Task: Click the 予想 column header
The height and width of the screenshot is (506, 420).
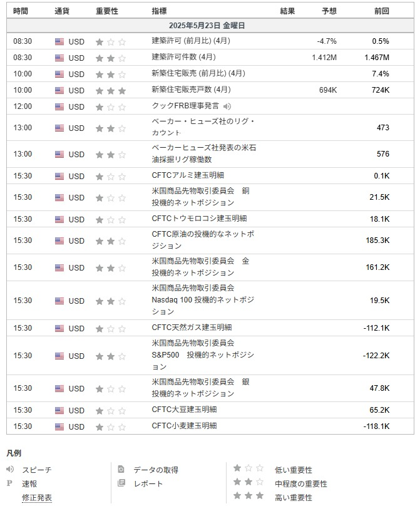Action: 329,11
